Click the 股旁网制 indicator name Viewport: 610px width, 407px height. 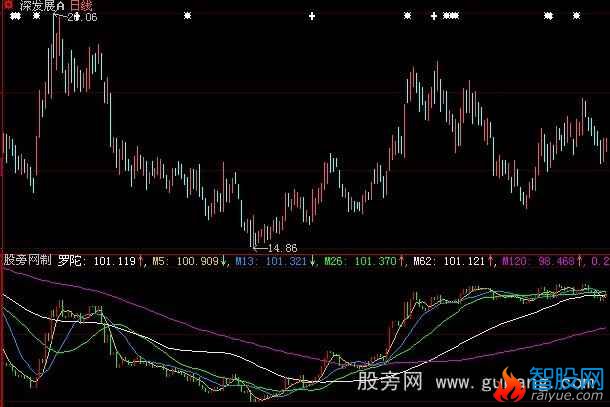tap(28, 260)
